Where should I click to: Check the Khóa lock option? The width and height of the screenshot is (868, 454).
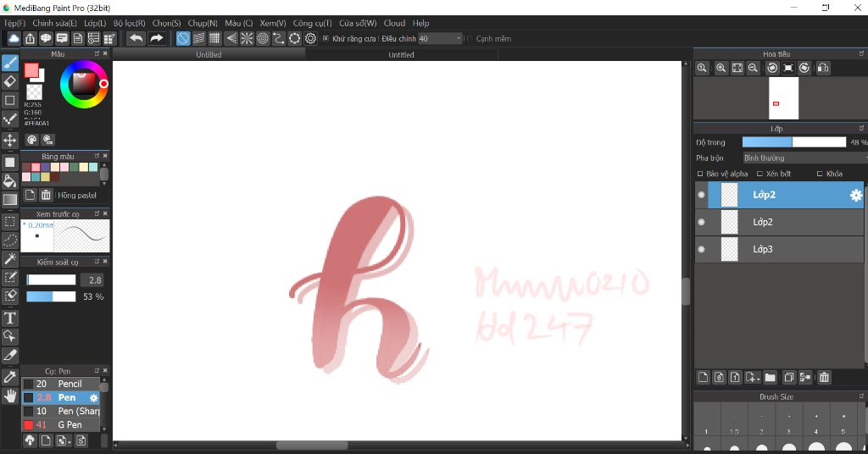[x=820, y=174]
